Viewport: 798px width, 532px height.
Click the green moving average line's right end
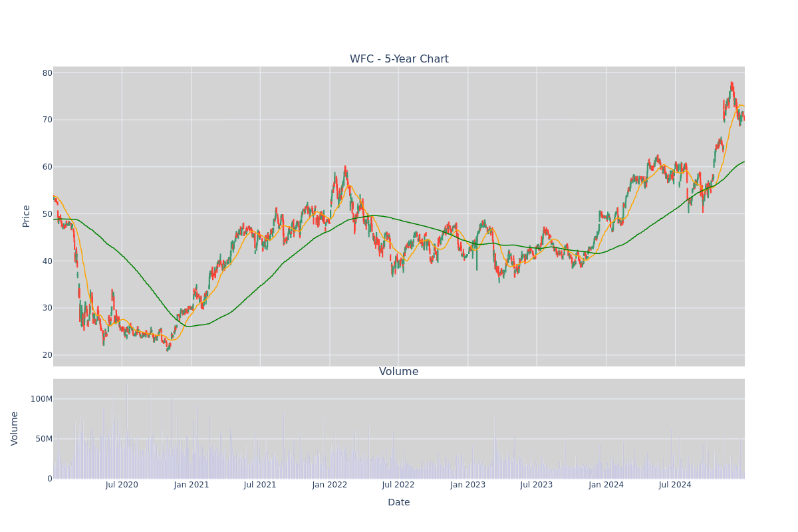tap(743, 162)
